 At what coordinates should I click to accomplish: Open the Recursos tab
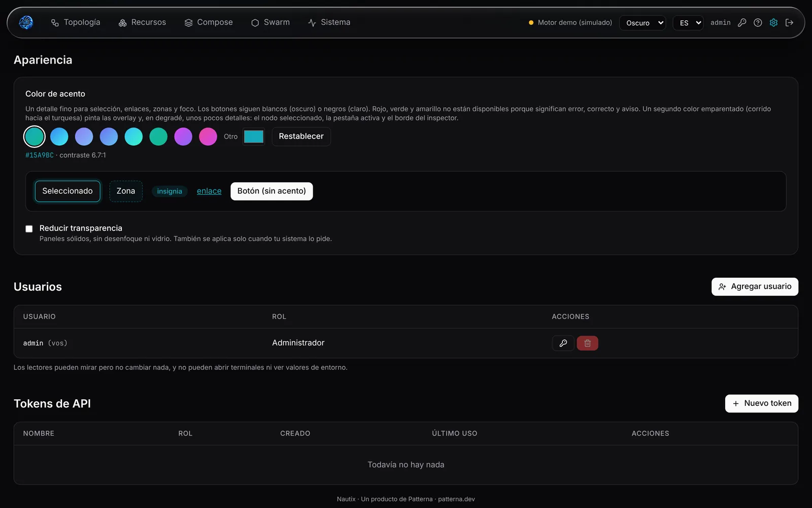click(x=142, y=22)
